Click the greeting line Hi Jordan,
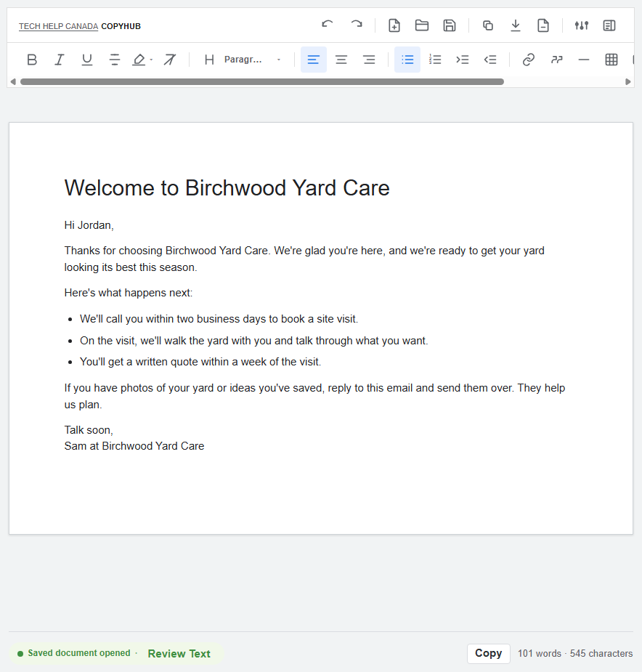The height and width of the screenshot is (672, 642). point(89,225)
